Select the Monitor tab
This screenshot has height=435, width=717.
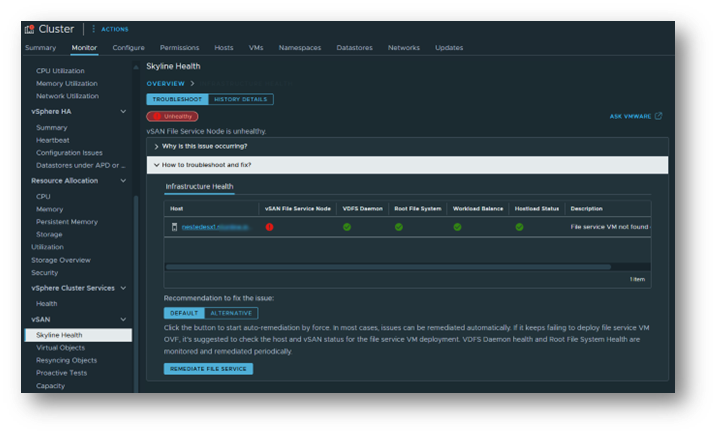pyautogui.click(x=84, y=48)
